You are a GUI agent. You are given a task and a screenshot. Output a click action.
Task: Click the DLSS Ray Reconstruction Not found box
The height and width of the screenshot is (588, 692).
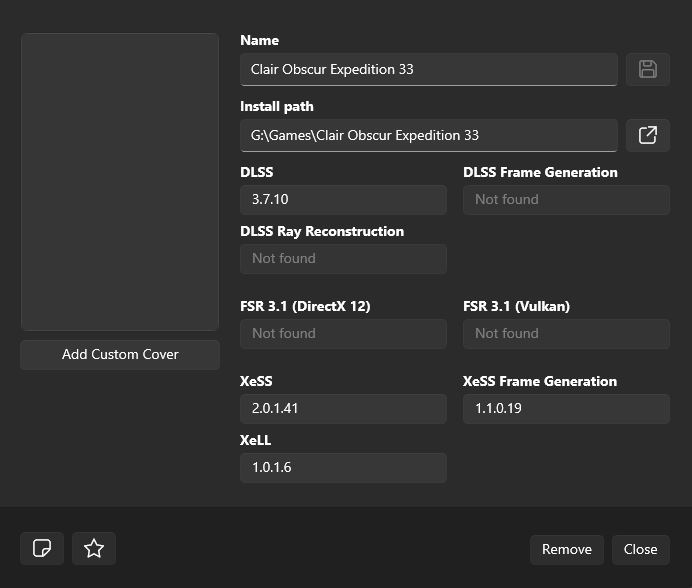(343, 259)
